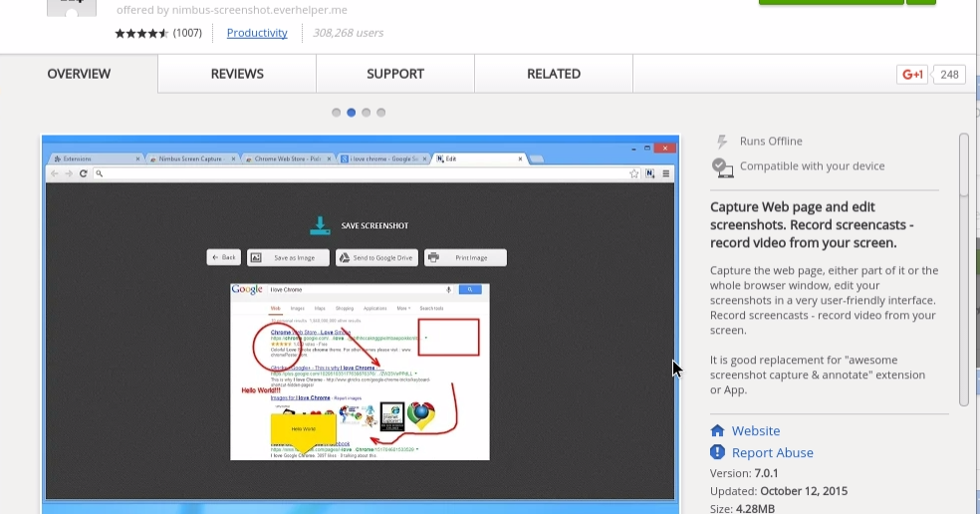The image size is (980, 514).
Task: Open the Website link
Action: [x=756, y=431]
